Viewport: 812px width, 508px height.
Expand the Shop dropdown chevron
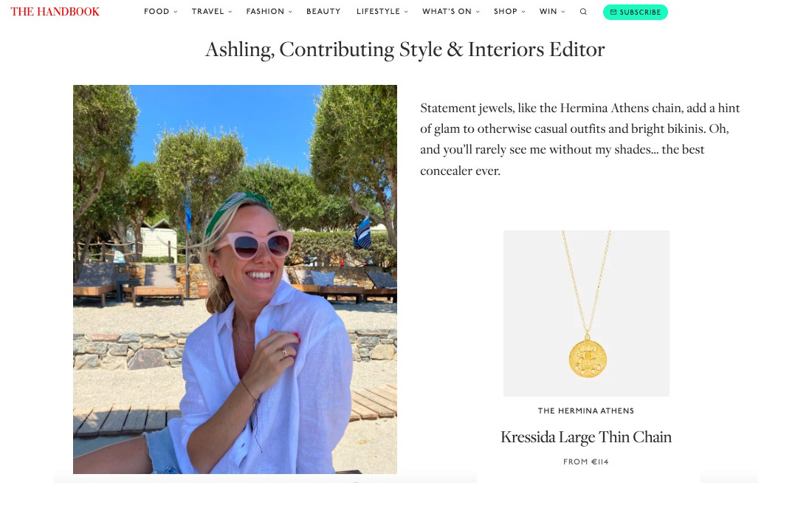pyautogui.click(x=523, y=12)
